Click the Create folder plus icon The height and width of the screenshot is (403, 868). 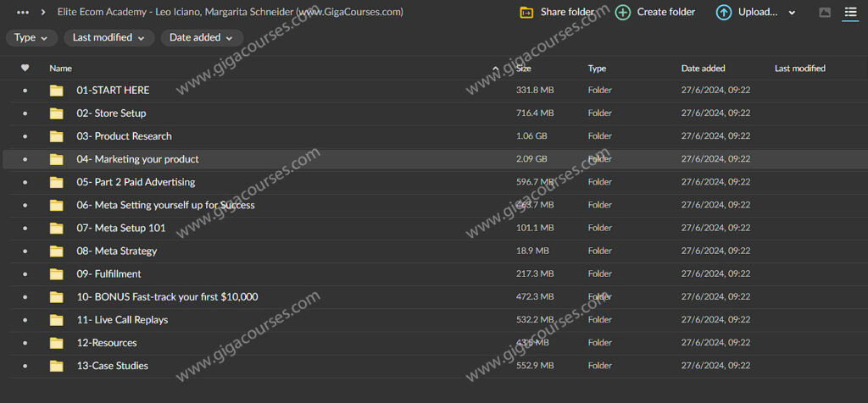pos(623,12)
